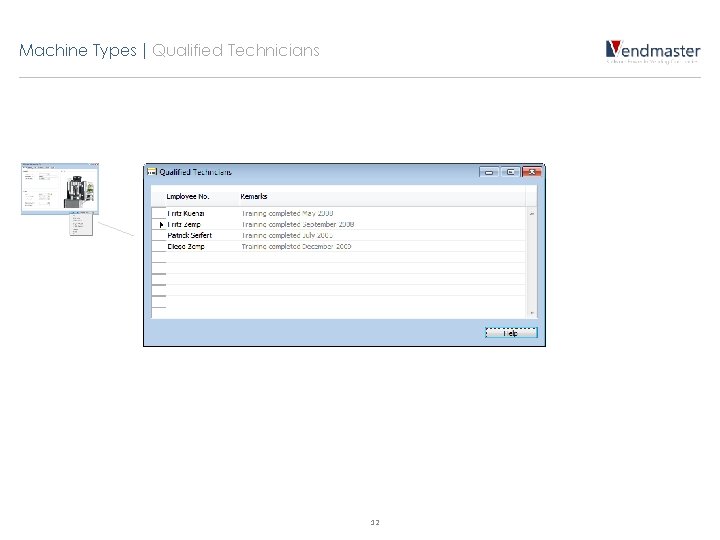
Task: Click the Machine Types window thumbnail
Action: click(x=60, y=189)
